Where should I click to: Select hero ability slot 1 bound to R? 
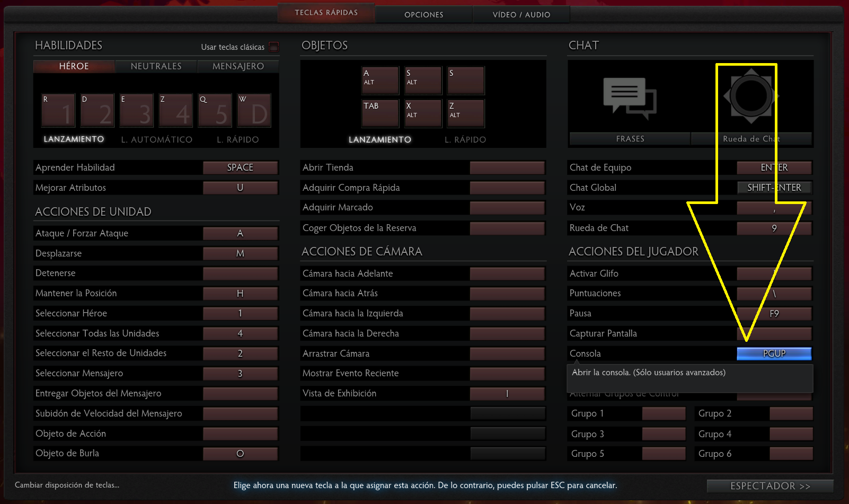(58, 111)
